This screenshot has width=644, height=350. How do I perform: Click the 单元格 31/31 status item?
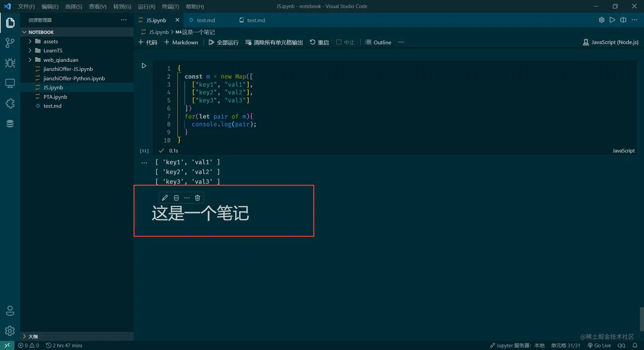(566, 345)
